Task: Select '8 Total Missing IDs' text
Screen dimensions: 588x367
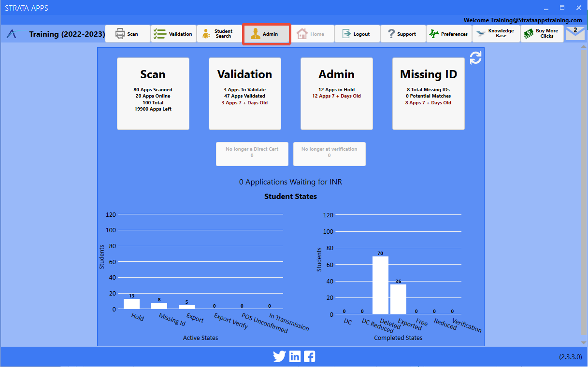Action: click(x=429, y=90)
